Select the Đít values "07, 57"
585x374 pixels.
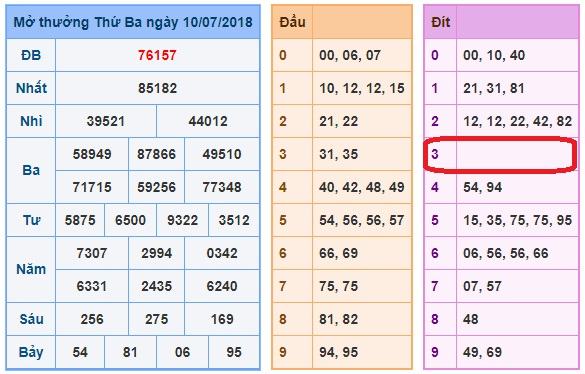tap(482, 286)
